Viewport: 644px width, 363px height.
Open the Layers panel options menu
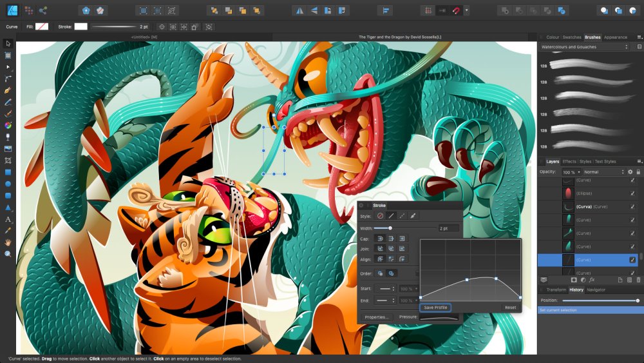[x=639, y=162]
